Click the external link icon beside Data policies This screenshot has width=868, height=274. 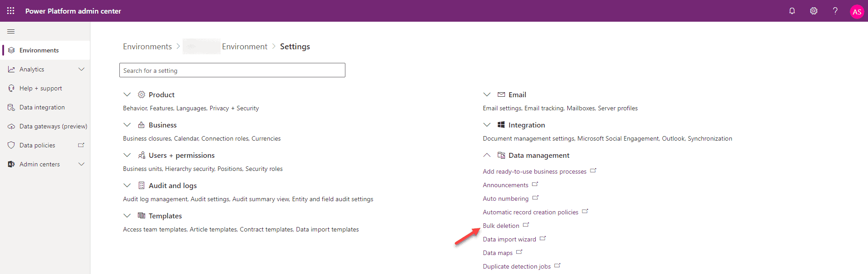click(x=81, y=145)
